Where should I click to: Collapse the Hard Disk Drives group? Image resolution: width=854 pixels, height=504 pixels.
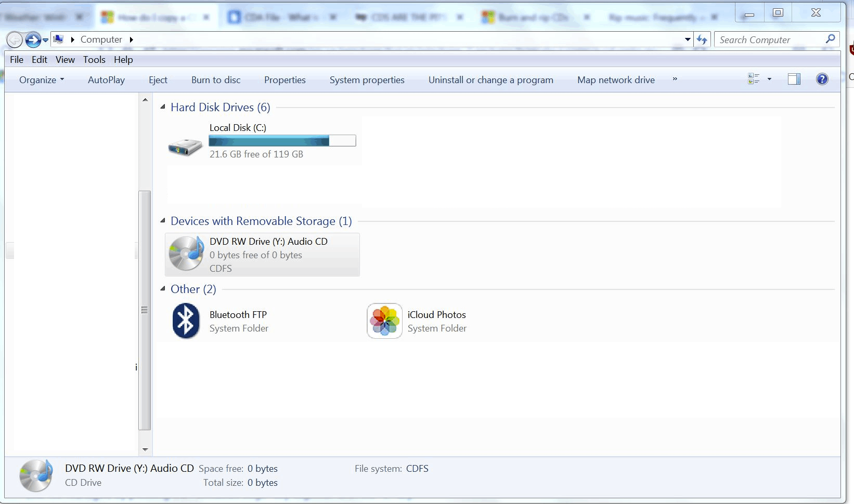point(163,107)
